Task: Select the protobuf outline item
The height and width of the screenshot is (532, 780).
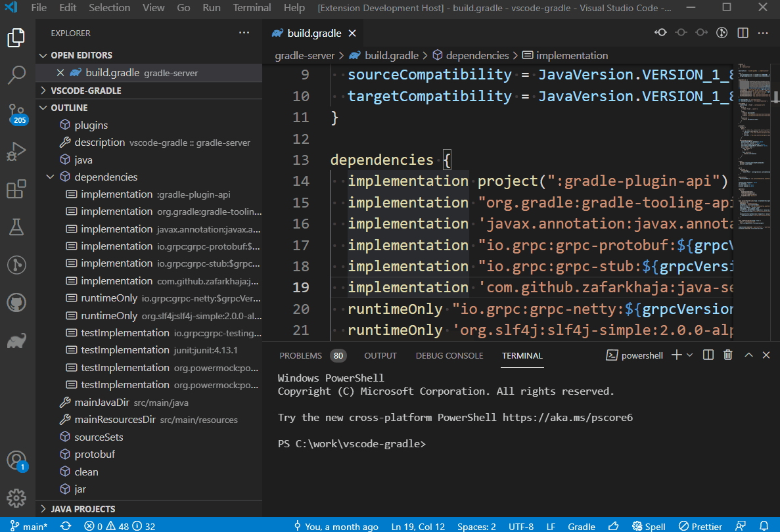Action: [x=149, y=454]
